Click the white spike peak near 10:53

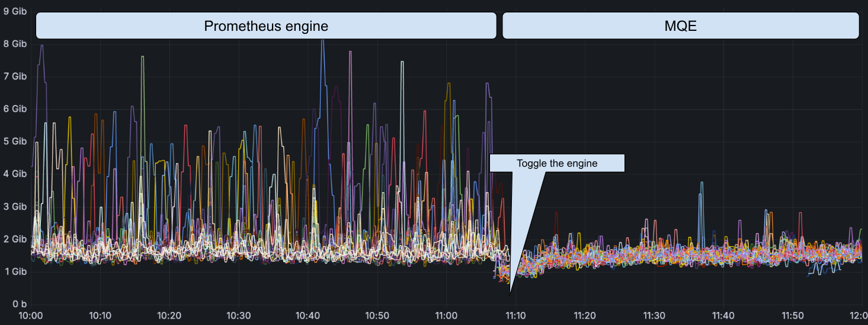coord(402,62)
